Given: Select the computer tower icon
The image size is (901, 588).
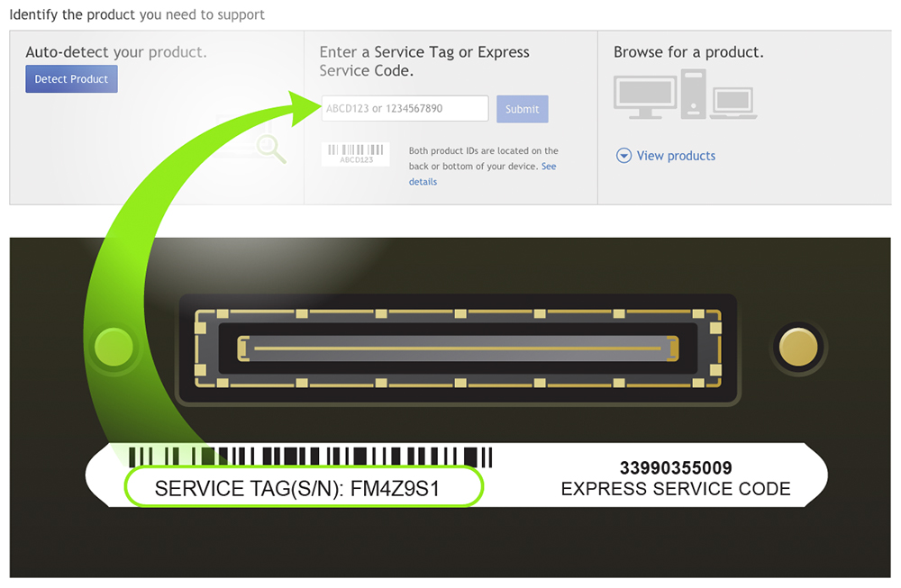Looking at the screenshot, I should click(x=691, y=94).
